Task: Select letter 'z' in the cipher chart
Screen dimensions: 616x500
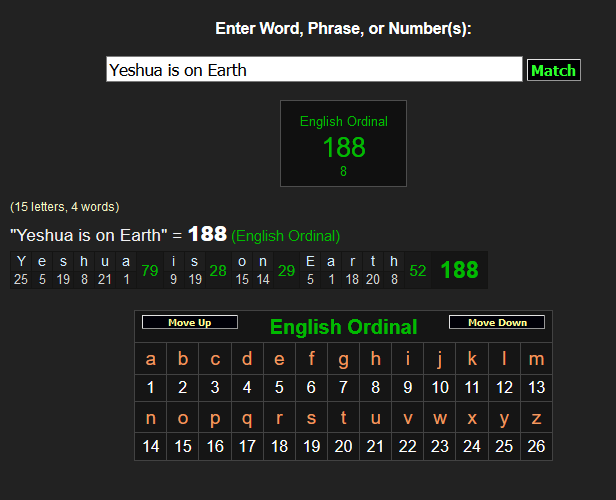Action: click(x=536, y=418)
